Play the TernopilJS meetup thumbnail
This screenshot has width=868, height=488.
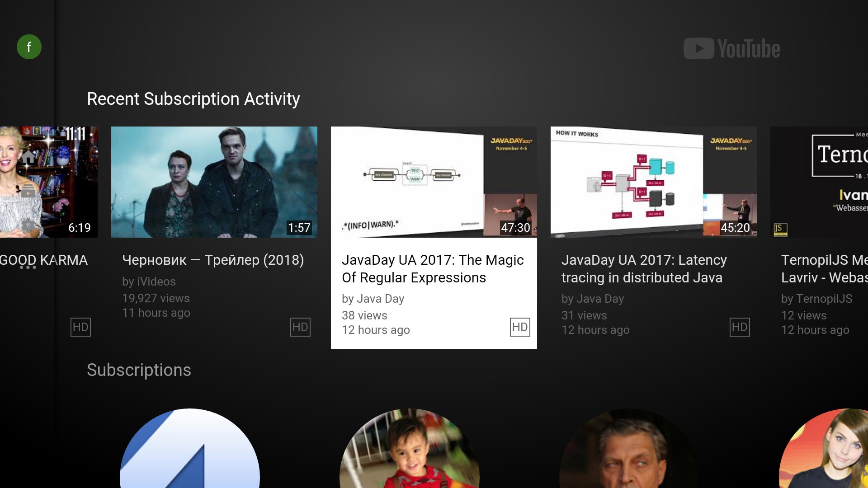[819, 182]
